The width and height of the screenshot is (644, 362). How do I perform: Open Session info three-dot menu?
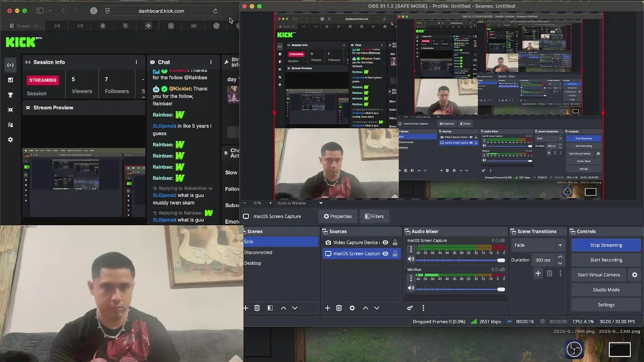pyautogui.click(x=136, y=62)
